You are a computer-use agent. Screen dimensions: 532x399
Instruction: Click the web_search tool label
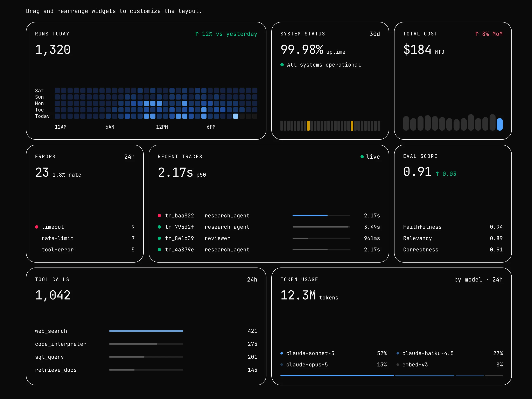coord(51,331)
